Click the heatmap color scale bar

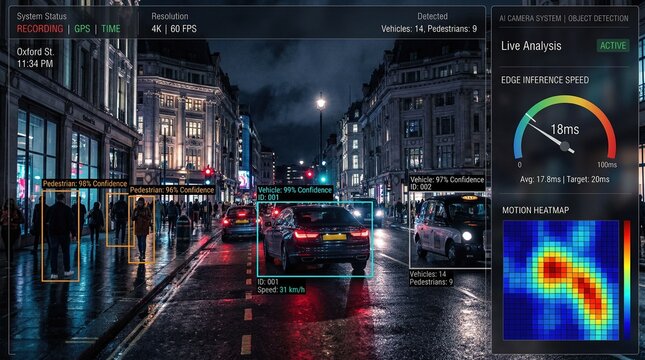pos(627,280)
